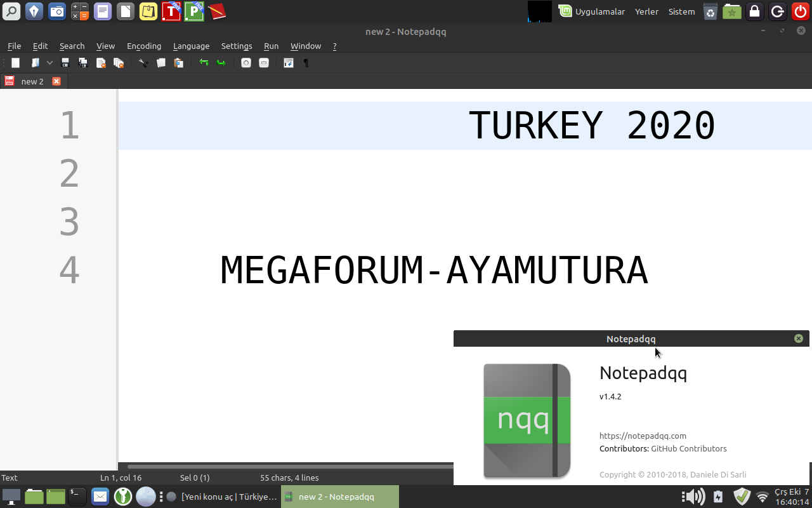This screenshot has height=508, width=812.
Task: Toggle show all characters pilcrow icon
Action: pyautogui.click(x=306, y=63)
